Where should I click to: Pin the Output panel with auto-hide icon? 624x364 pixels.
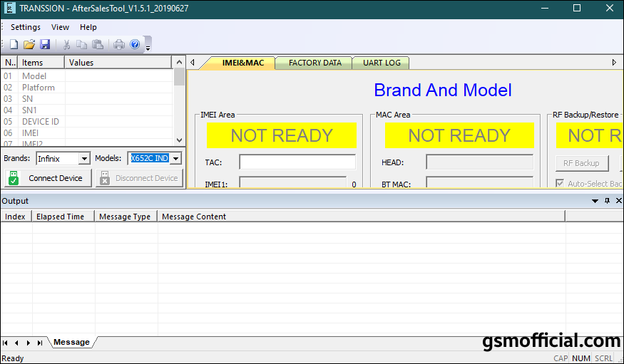point(607,201)
